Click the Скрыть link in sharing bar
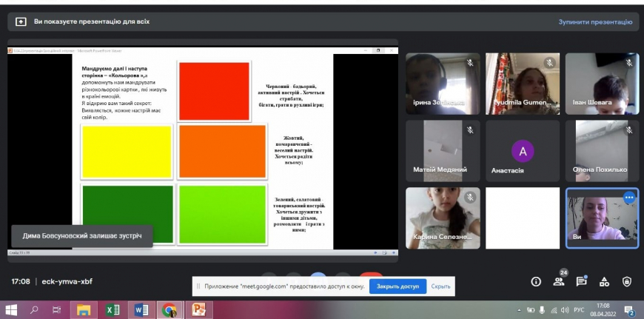Image resolution: width=644 pixels, height=319 pixels. [441, 286]
